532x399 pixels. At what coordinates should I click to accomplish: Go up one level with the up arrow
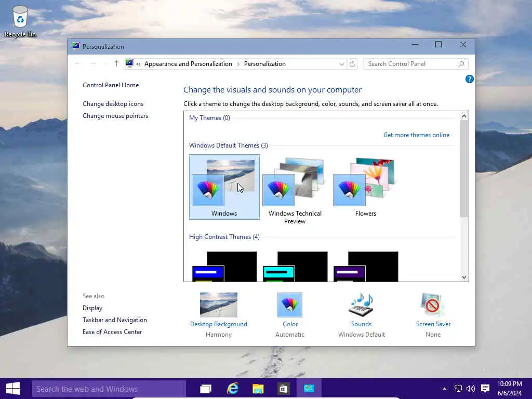pyautogui.click(x=116, y=64)
